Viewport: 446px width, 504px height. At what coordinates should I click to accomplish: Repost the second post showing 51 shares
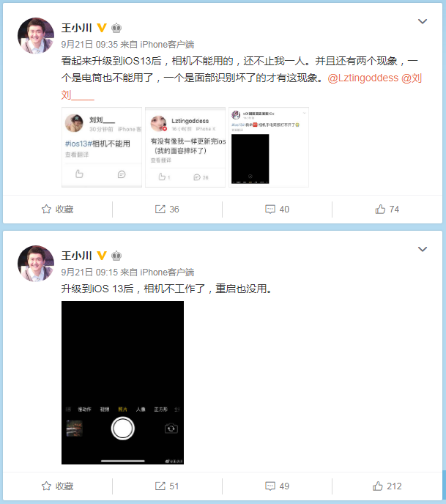(167, 486)
